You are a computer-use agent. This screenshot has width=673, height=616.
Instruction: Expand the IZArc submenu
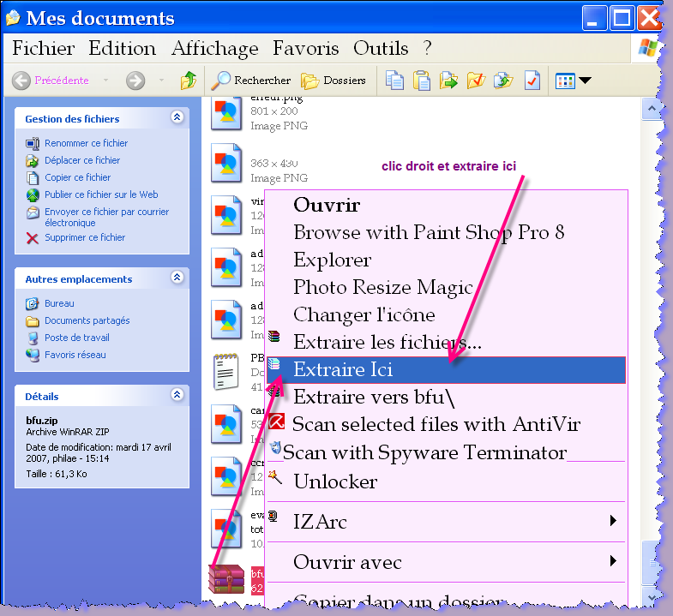tap(613, 521)
